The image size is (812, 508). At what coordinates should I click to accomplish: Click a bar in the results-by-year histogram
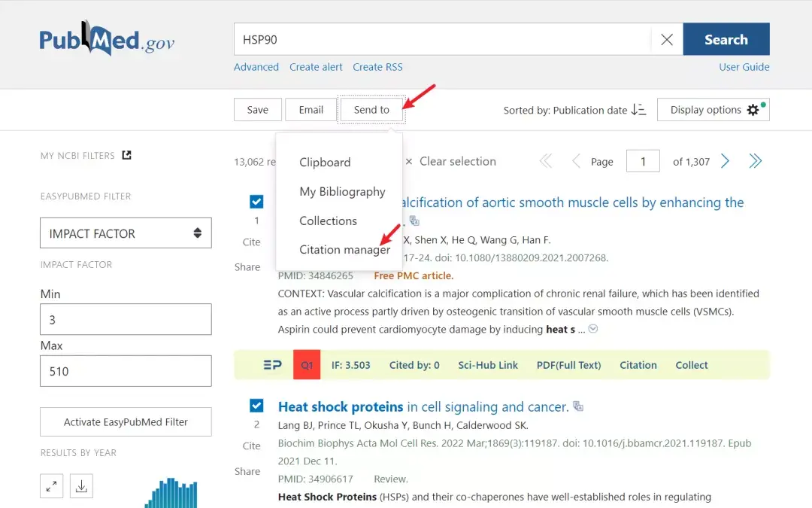click(171, 493)
